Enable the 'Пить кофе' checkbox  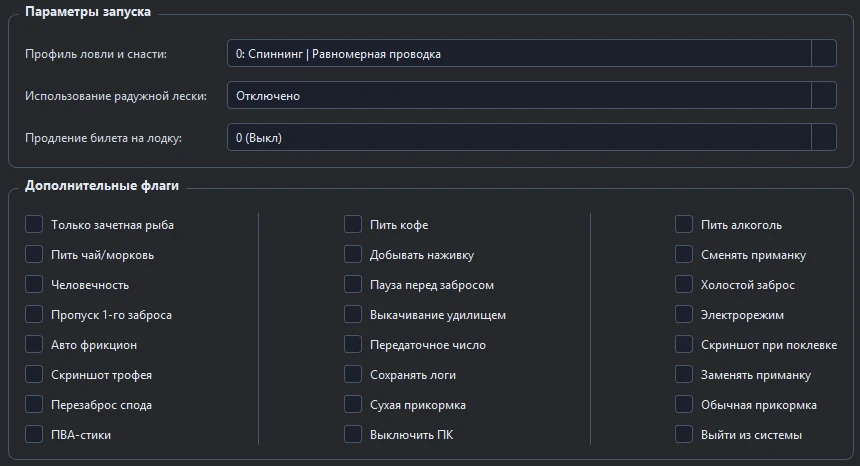[x=353, y=224]
